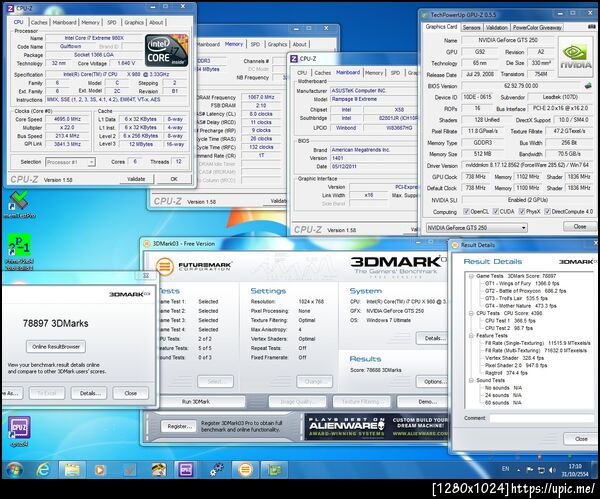Open Windows Explorer folder icon in taskbar
Image resolution: width=600 pixels, height=499 pixels.
pos(72,470)
